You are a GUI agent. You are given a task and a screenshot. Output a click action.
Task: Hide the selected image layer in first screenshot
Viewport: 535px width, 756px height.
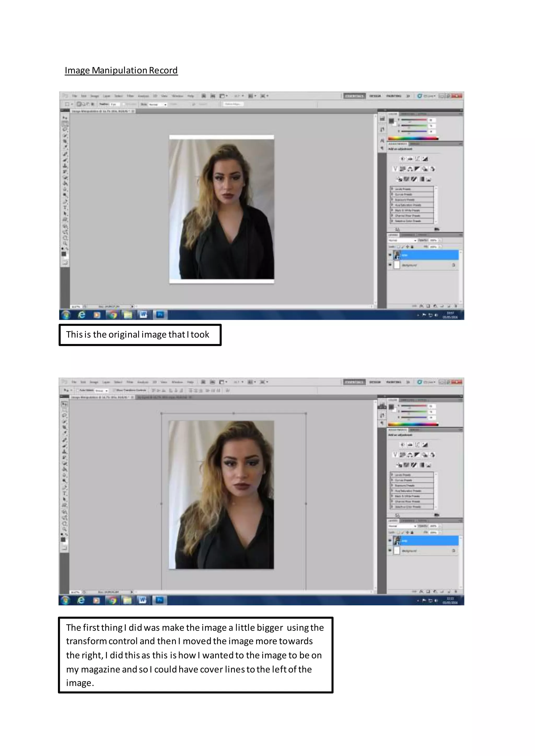coord(390,255)
